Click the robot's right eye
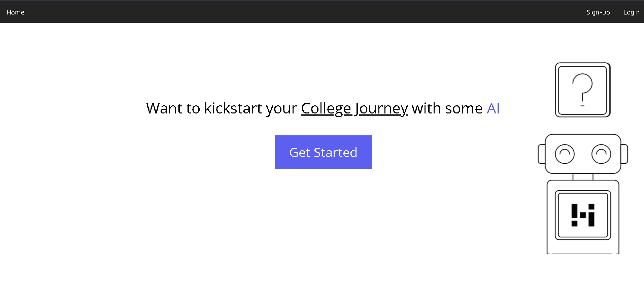644x299 pixels. [x=601, y=154]
